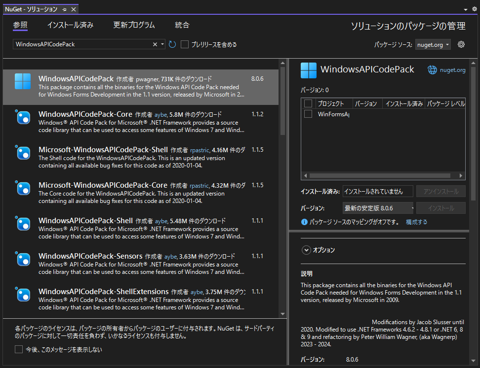The width and height of the screenshot is (480, 368).
Task: Pin the NuGet solution tab
Action: click(x=65, y=9)
